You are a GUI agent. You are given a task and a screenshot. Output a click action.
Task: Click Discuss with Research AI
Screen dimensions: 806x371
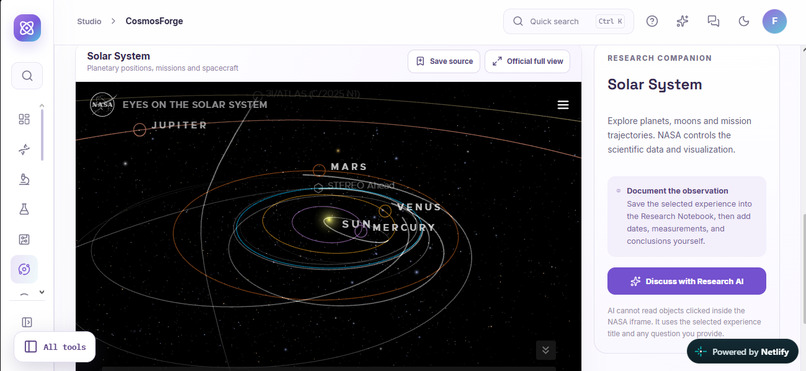686,281
